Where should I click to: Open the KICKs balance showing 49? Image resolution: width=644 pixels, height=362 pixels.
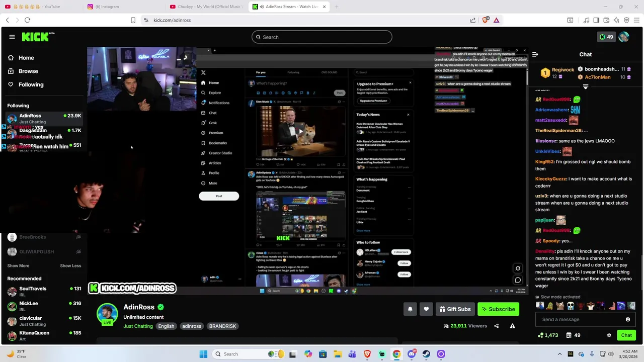tap(606, 37)
